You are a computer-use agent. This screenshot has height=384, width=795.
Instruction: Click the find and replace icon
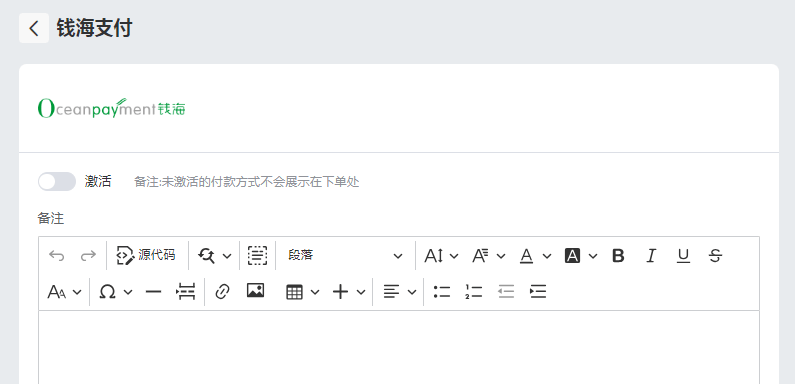point(206,255)
